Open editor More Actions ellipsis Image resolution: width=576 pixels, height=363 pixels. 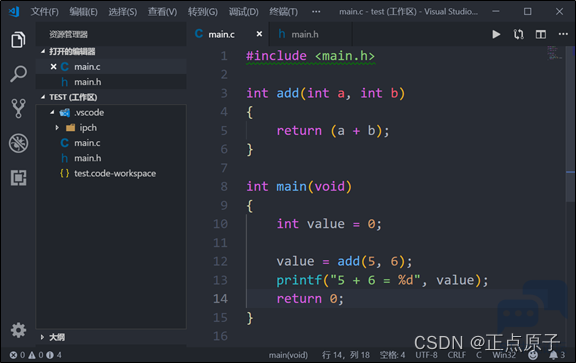[x=563, y=34]
